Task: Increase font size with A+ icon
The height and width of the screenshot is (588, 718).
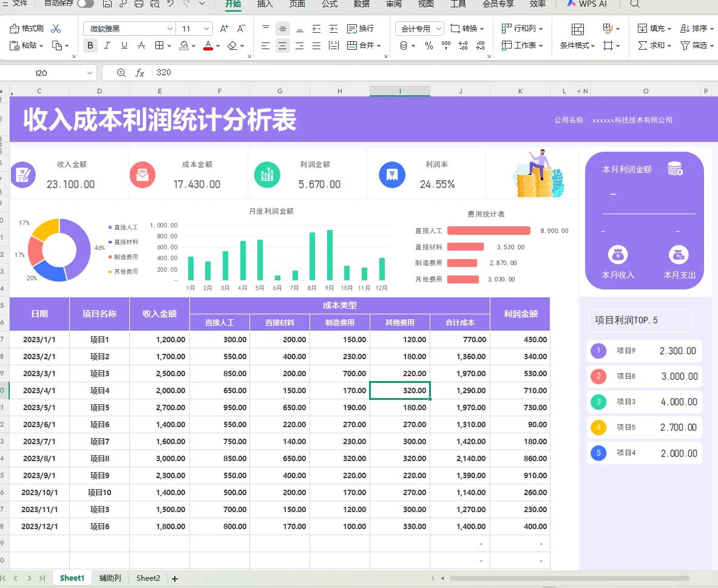Action: [x=225, y=29]
